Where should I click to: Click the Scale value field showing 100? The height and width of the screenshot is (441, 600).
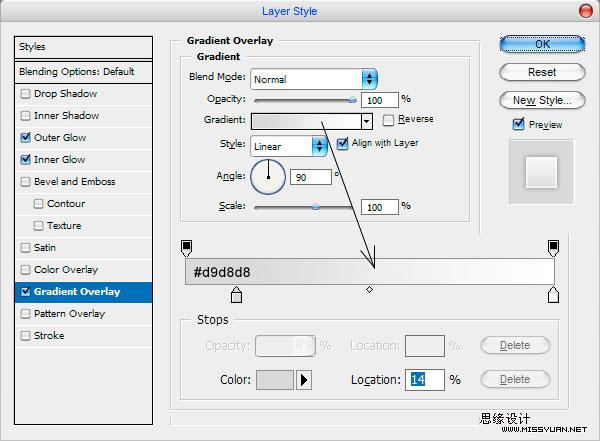pyautogui.click(x=380, y=207)
